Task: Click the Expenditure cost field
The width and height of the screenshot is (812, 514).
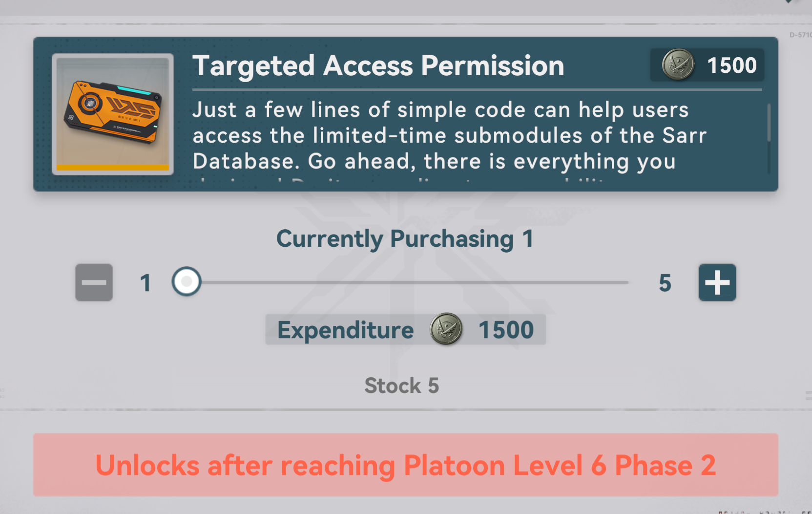Action: tap(406, 330)
